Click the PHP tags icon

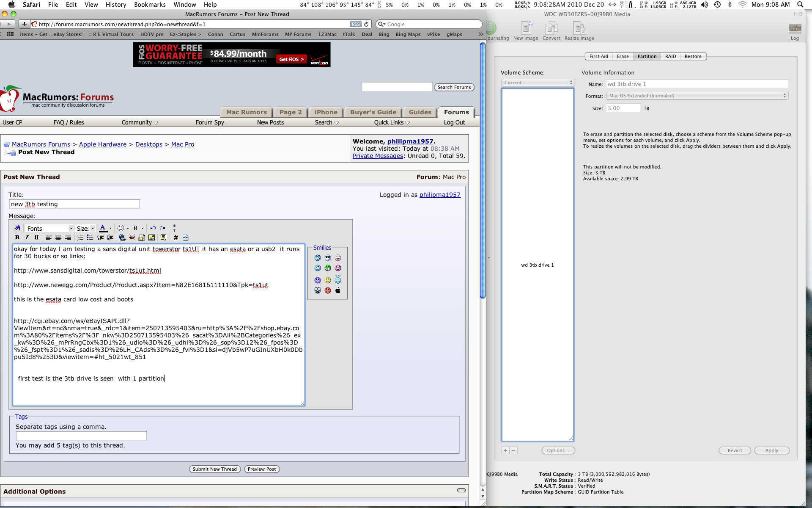185,237
